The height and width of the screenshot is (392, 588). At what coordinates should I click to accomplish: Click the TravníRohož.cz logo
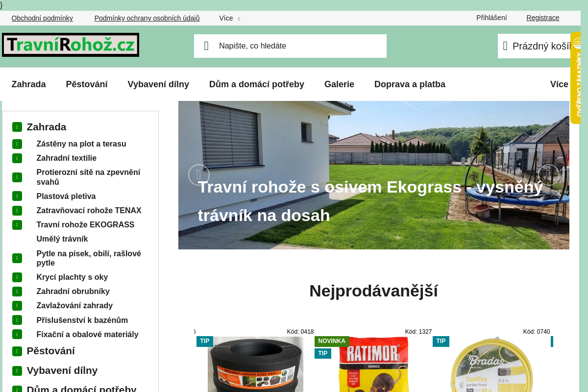click(x=71, y=45)
